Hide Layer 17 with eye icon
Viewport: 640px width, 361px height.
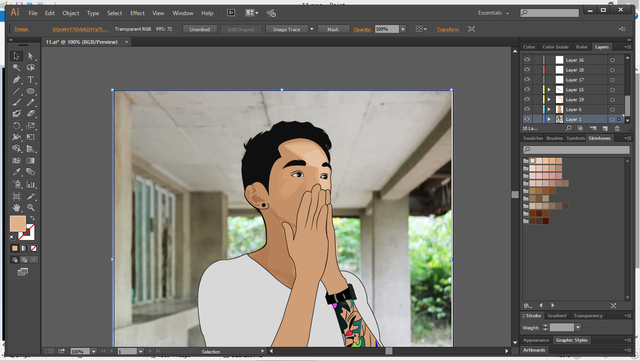tap(527, 79)
